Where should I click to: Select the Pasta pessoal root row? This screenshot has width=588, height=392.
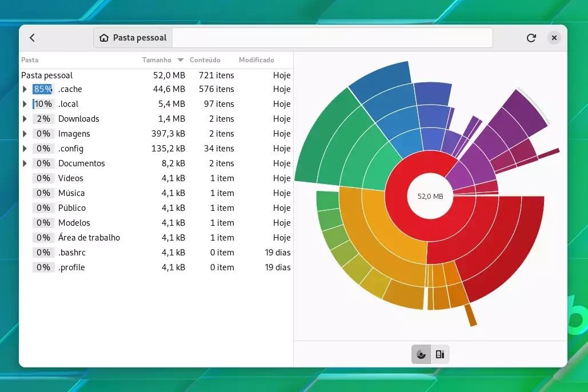click(x=155, y=75)
